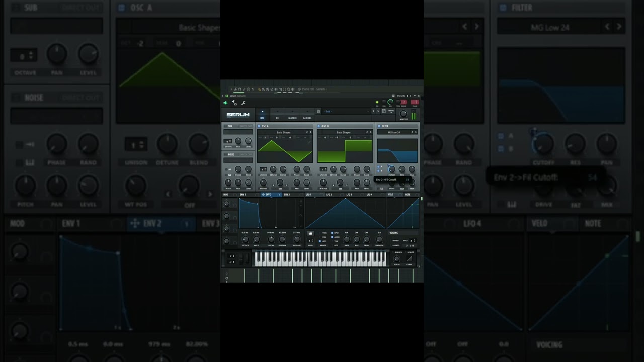
Task: Click the wrench icon in the wrapper toolbar
Action: click(x=244, y=103)
